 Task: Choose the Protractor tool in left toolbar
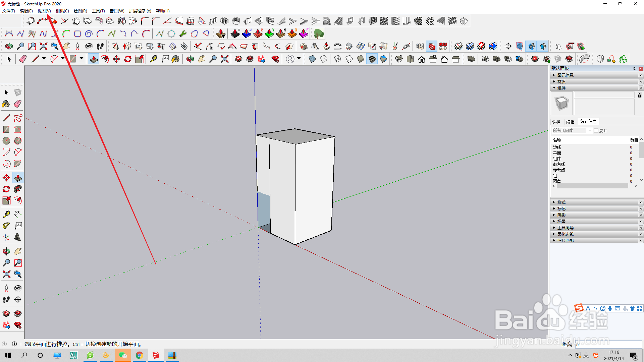(6, 226)
